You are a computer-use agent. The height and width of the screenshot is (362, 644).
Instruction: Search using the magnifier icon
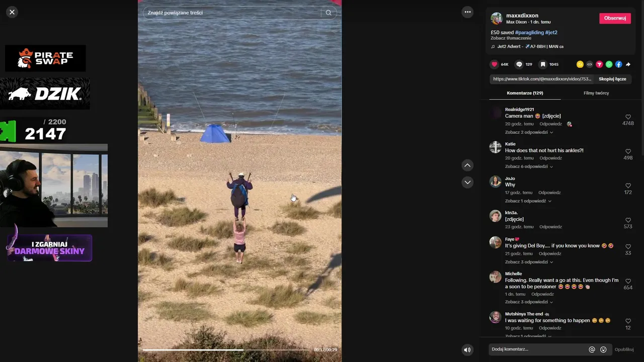click(329, 13)
